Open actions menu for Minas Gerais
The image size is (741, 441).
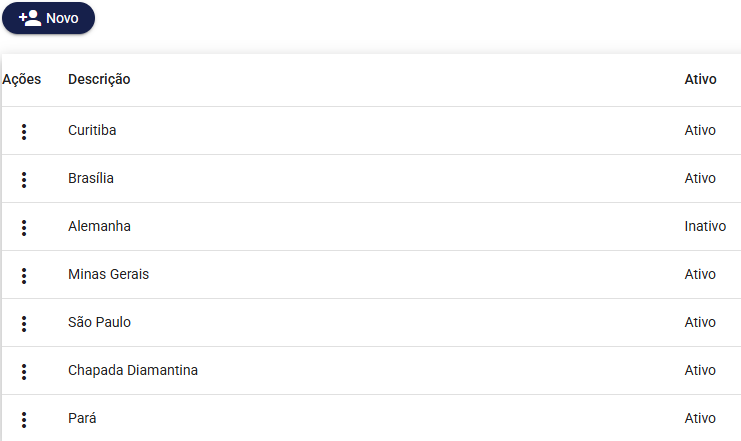(24, 275)
